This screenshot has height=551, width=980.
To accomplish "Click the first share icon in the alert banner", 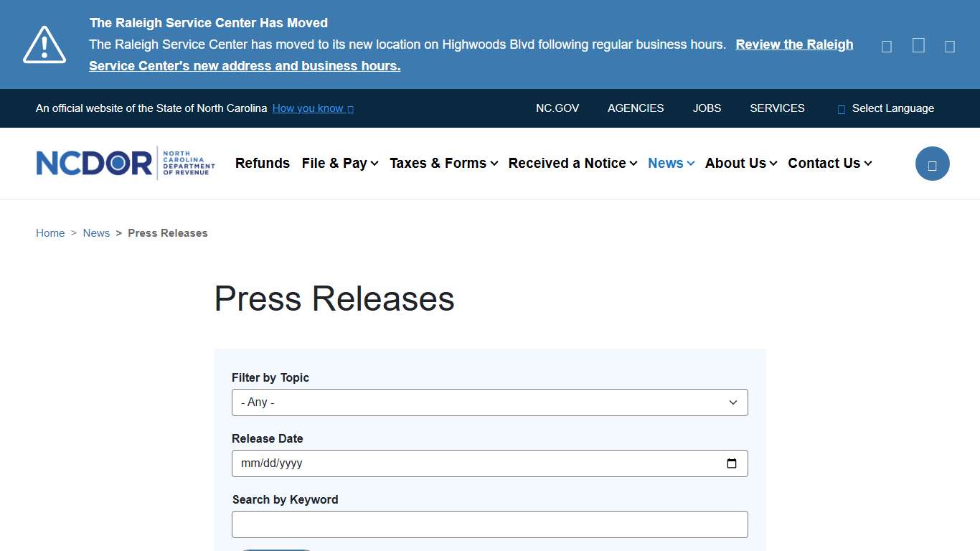I will click(x=886, y=45).
